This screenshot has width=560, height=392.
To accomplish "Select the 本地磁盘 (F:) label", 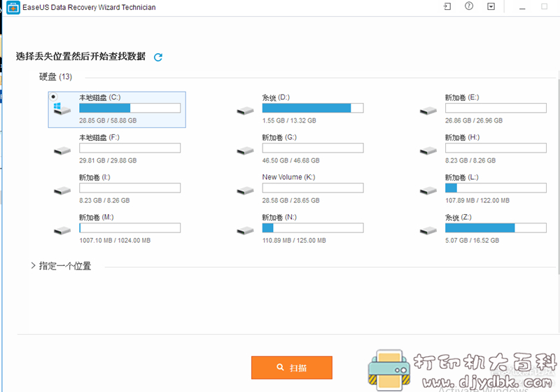I will coord(99,137).
